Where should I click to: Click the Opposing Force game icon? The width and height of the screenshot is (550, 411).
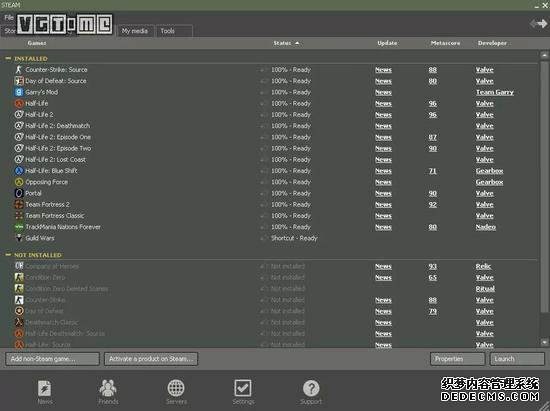(19, 182)
